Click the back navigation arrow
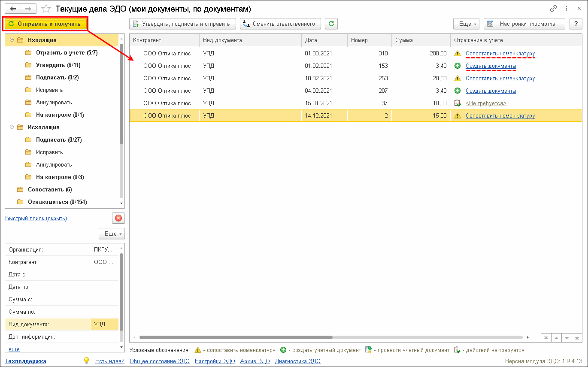 13,9
